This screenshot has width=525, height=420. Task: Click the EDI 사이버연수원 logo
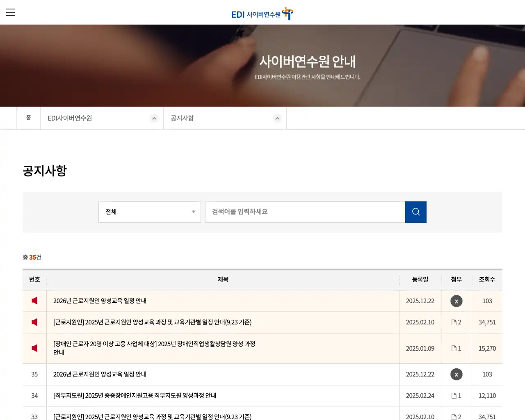261,14
